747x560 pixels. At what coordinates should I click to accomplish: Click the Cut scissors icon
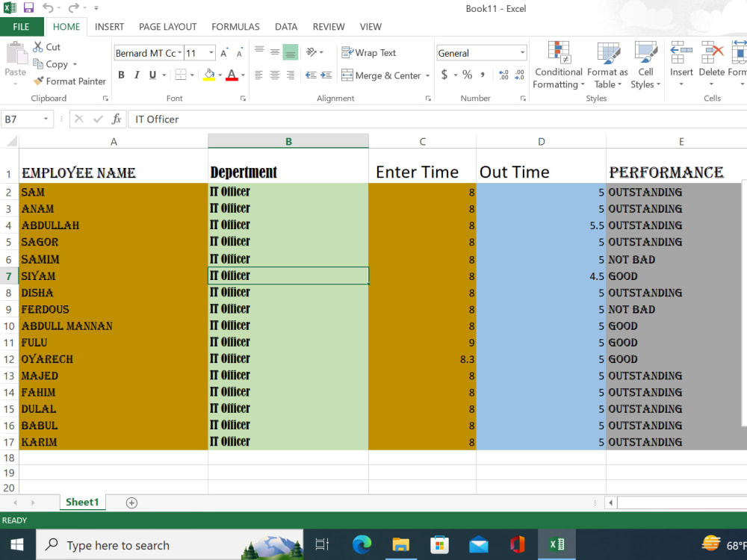pos(38,46)
